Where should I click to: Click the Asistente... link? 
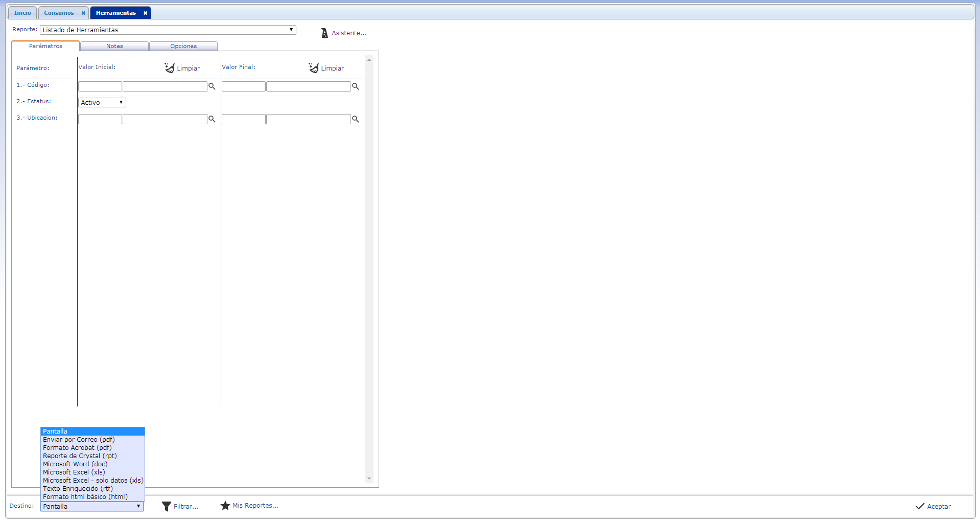tap(349, 33)
